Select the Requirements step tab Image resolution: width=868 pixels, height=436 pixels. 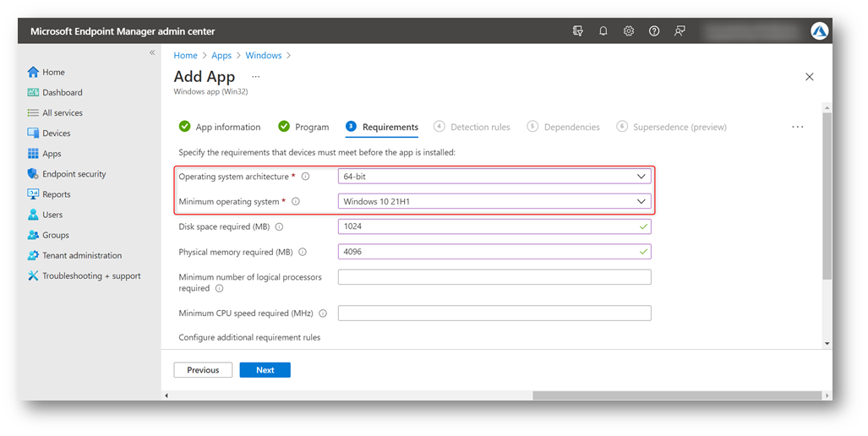382,127
